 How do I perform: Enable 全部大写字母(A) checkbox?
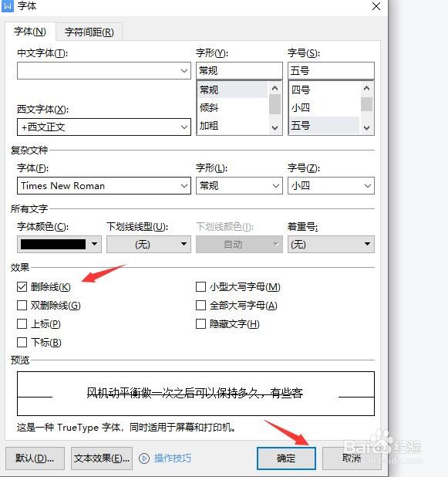point(200,305)
